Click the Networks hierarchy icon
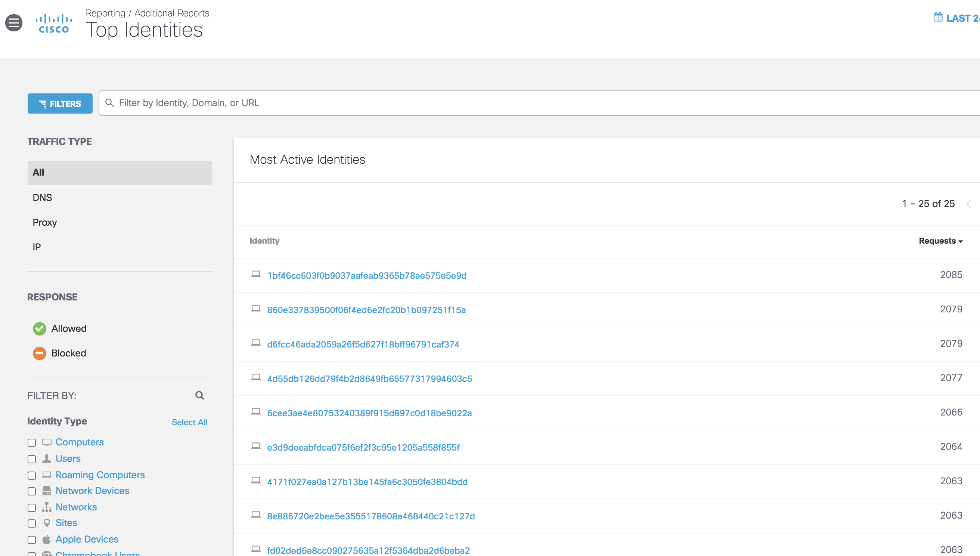This screenshot has width=980, height=556. click(47, 507)
